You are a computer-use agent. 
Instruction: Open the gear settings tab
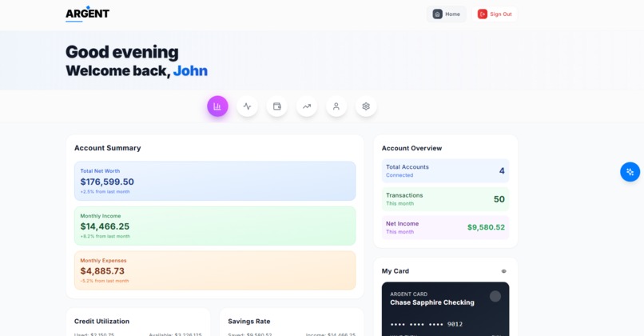(x=366, y=106)
